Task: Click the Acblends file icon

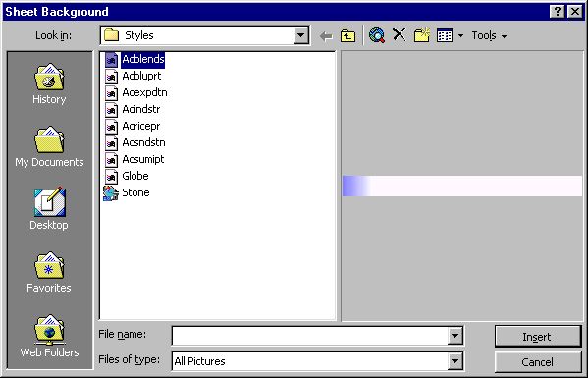Action: [111, 60]
